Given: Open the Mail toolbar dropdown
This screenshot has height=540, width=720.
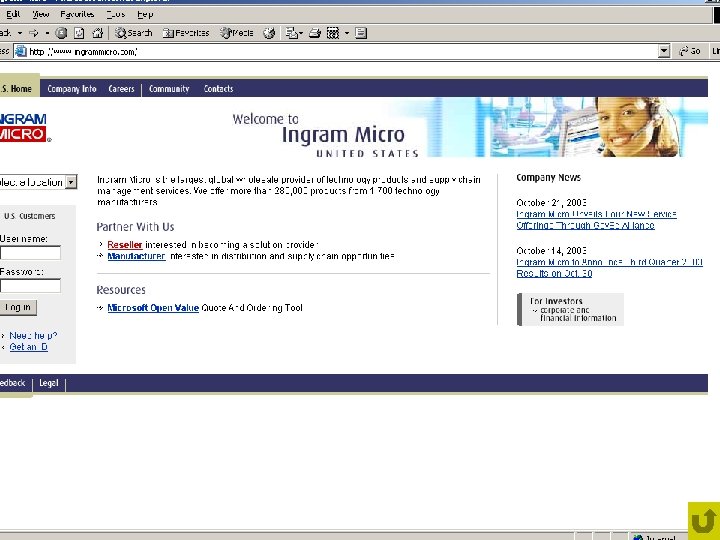Looking at the screenshot, I should coord(294,33).
